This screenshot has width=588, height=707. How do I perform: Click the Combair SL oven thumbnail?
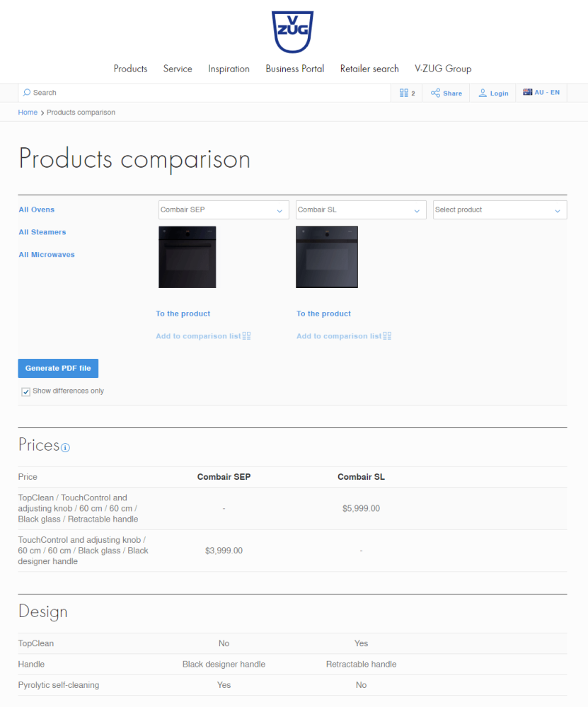(327, 257)
